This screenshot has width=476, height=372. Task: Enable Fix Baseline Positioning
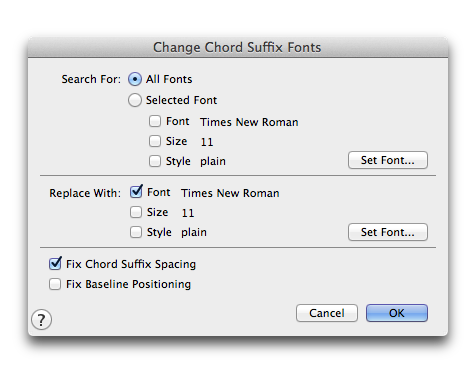click(55, 284)
